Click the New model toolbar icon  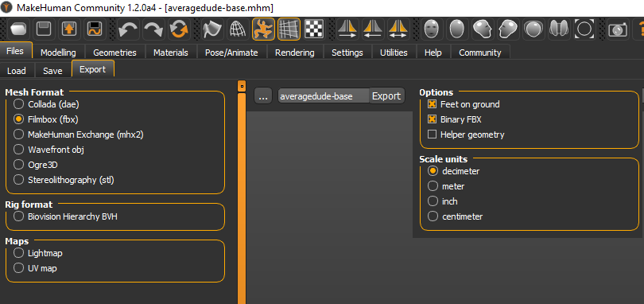coord(17,29)
